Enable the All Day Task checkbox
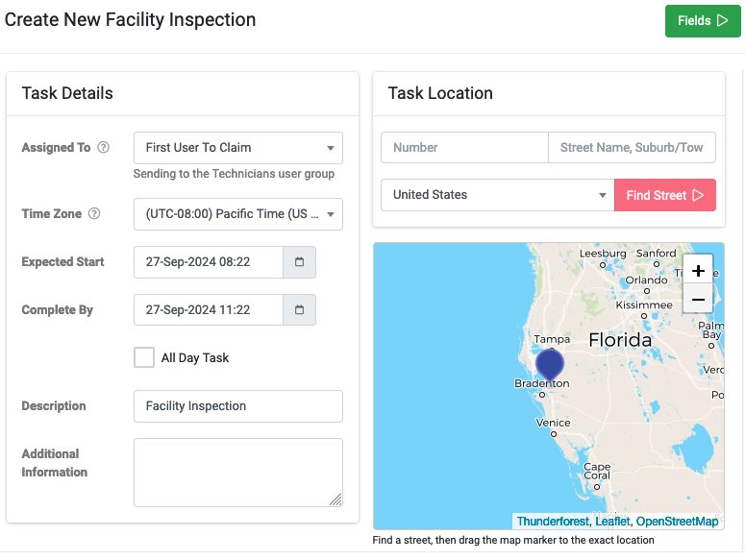Image resolution: width=745 pixels, height=560 pixels. [144, 357]
